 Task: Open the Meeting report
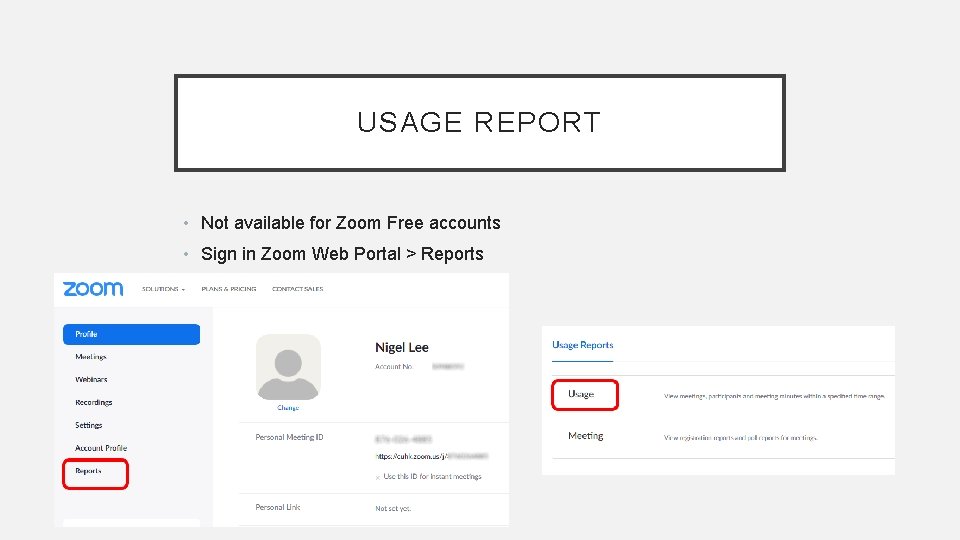click(x=585, y=436)
